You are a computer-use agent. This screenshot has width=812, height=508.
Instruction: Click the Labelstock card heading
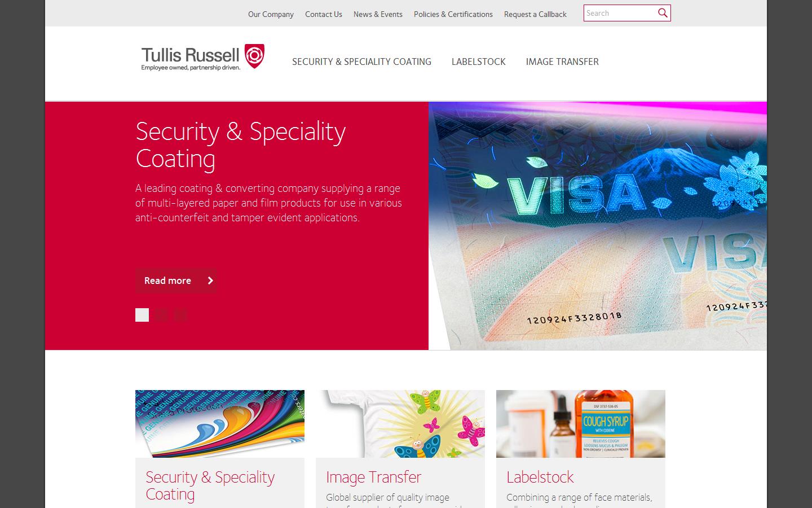(540, 477)
